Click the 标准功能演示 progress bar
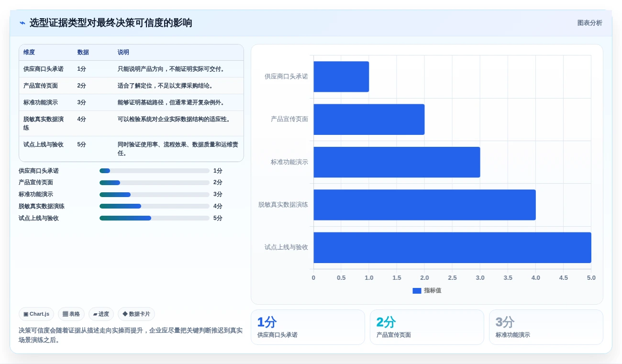The width and height of the screenshot is (622, 364). [x=155, y=195]
